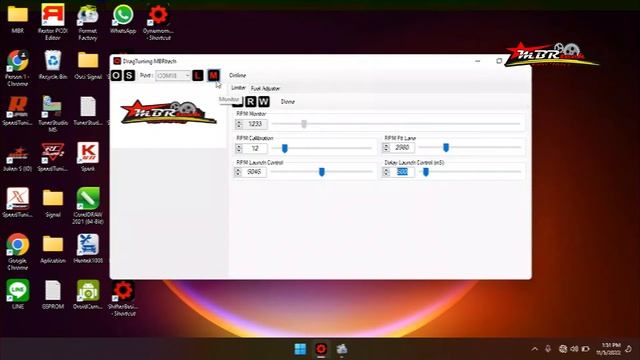The height and width of the screenshot is (360, 640).
Task: Click the RPM Monitor value field
Action: (256, 124)
